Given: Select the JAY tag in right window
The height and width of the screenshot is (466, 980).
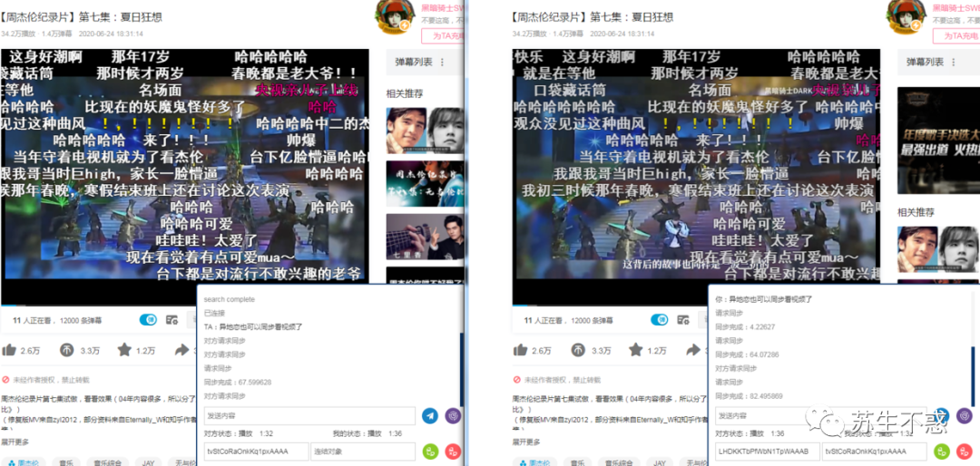Looking at the screenshot, I should coord(659,462).
